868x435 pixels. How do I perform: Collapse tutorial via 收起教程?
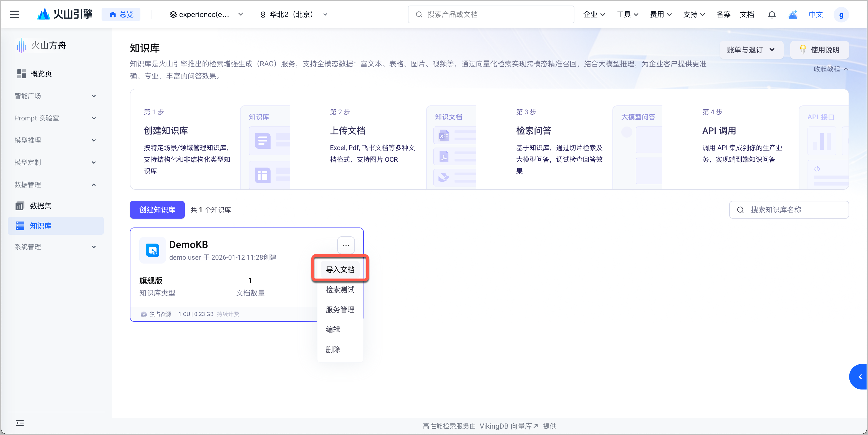pos(830,69)
